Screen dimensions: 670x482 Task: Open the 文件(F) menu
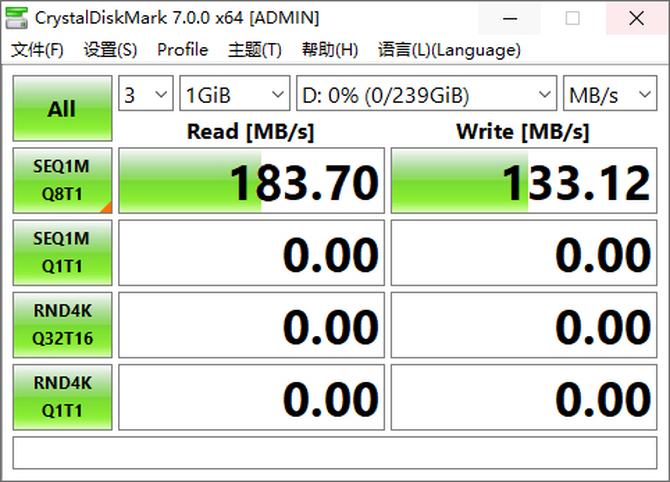tap(37, 50)
